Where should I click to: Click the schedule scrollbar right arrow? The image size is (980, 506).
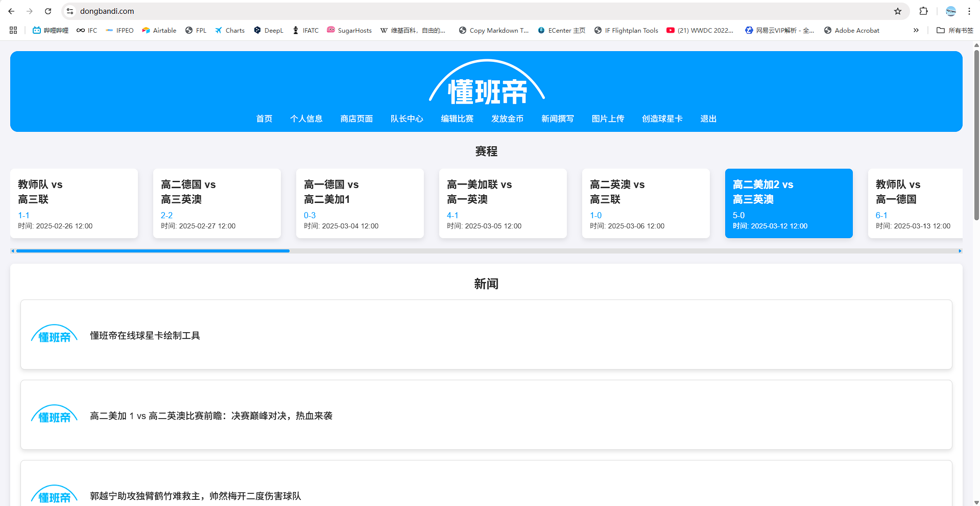[960, 251]
